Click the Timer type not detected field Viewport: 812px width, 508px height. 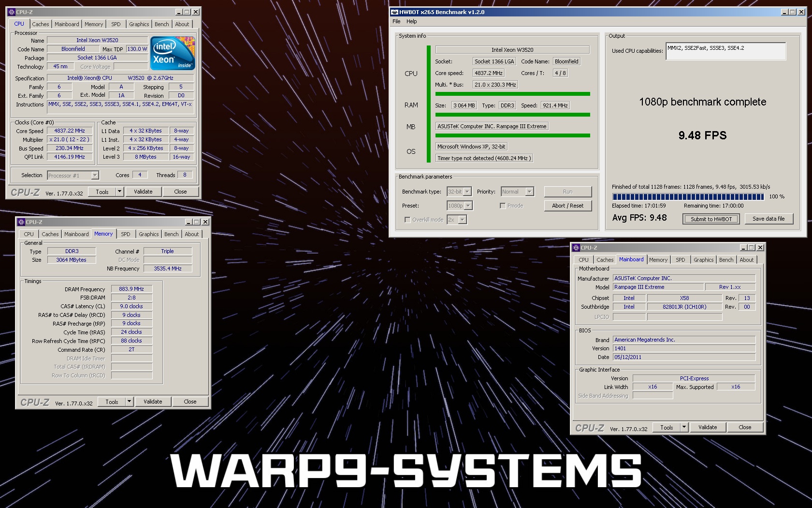click(484, 158)
